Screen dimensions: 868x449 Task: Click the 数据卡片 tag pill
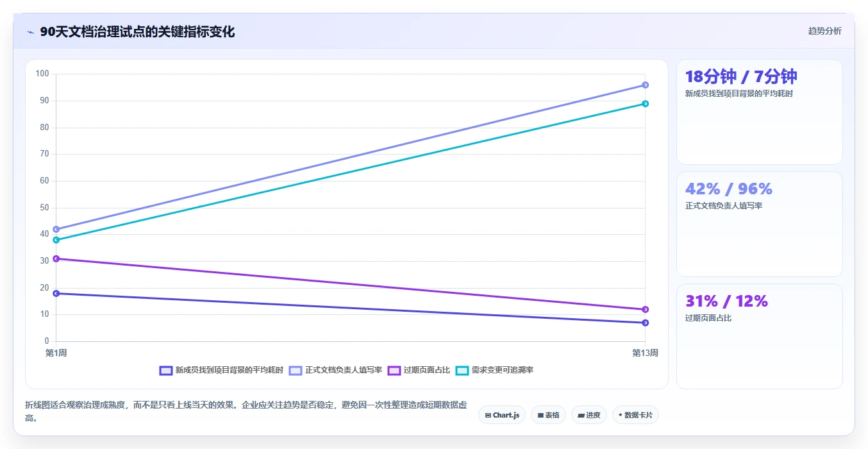click(x=635, y=415)
